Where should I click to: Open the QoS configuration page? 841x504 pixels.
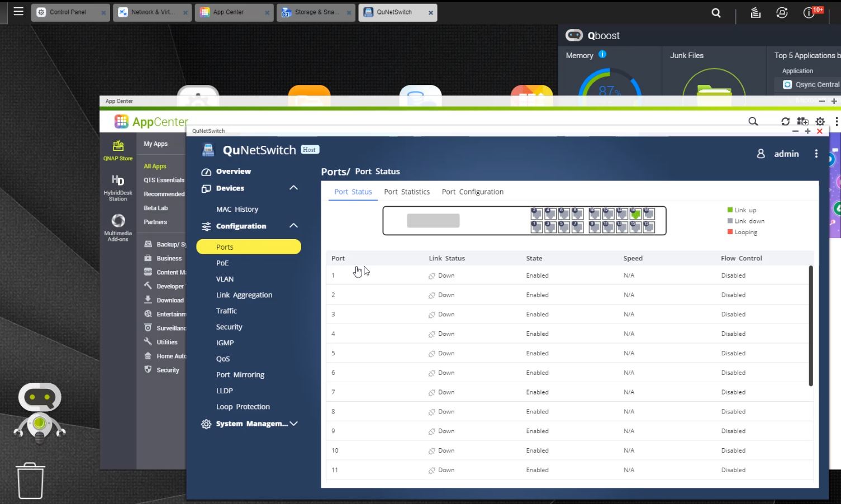point(223,359)
